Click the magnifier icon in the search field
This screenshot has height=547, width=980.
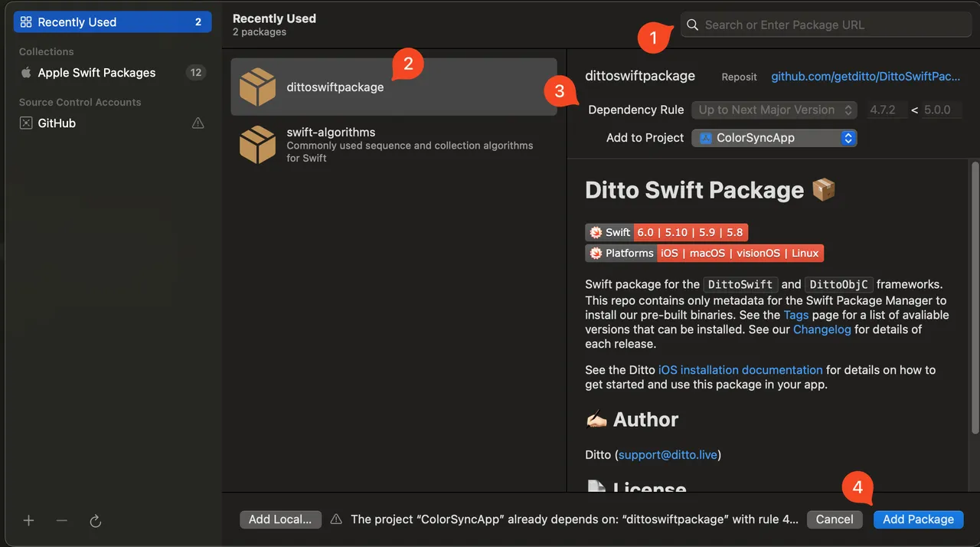click(x=692, y=25)
